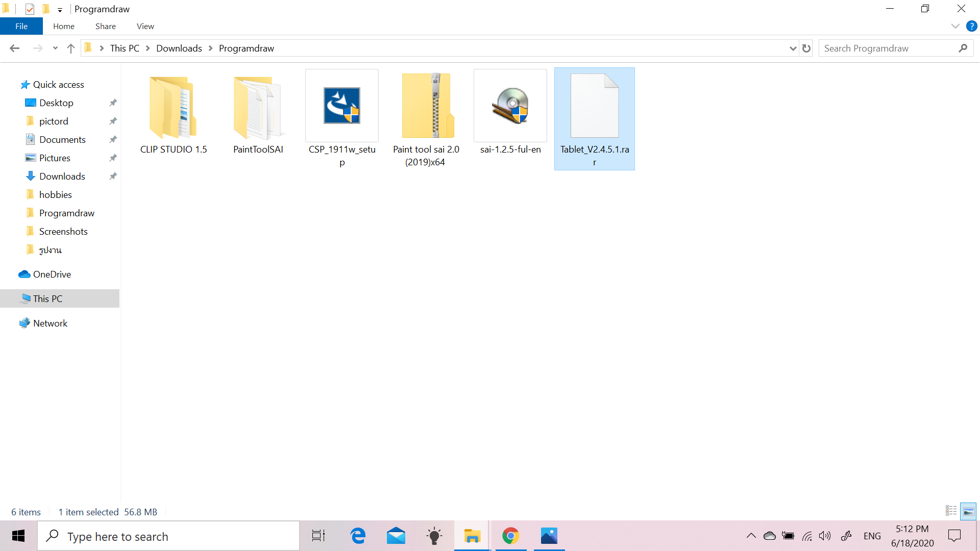Click This PC in address bar
Image resolution: width=980 pixels, height=551 pixels.
(x=125, y=48)
